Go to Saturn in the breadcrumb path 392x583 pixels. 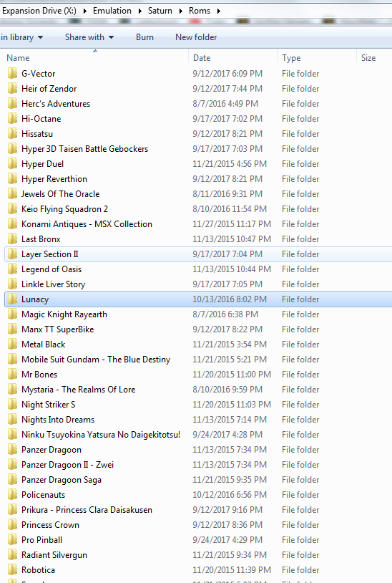(160, 11)
